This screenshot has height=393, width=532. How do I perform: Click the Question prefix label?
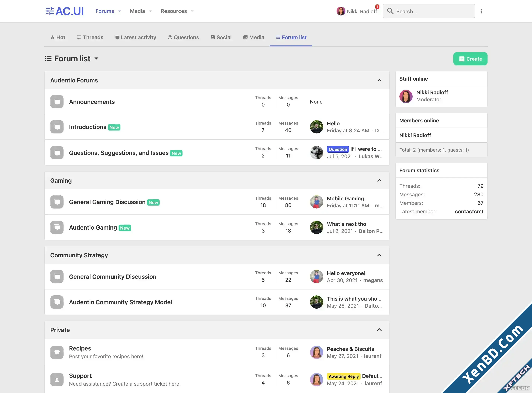point(338,149)
